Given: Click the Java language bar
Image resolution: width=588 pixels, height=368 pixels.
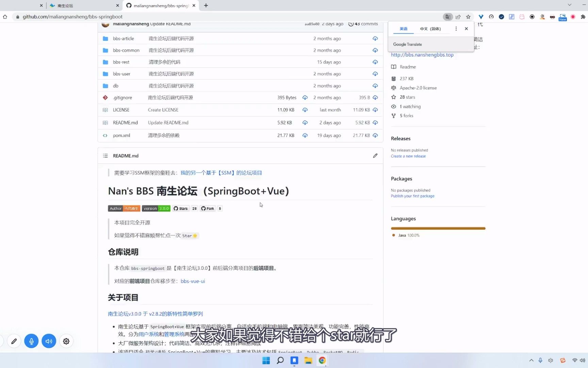Looking at the screenshot, I should pos(438,228).
